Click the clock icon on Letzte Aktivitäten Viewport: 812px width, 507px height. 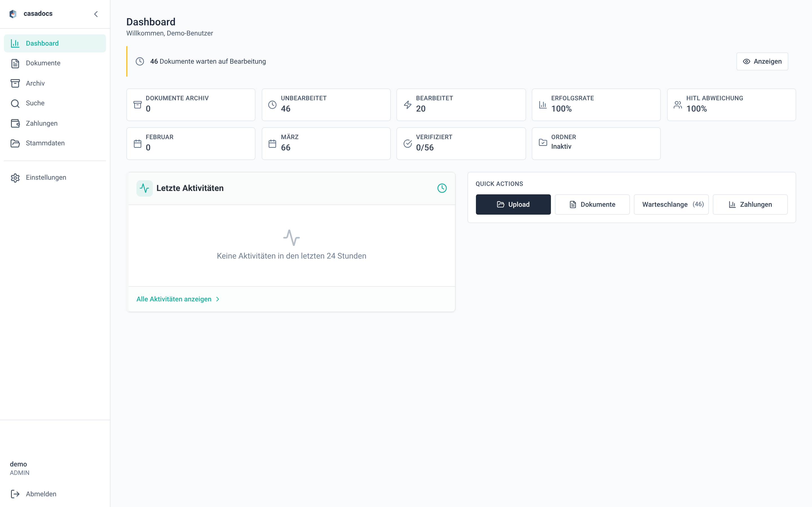click(442, 188)
